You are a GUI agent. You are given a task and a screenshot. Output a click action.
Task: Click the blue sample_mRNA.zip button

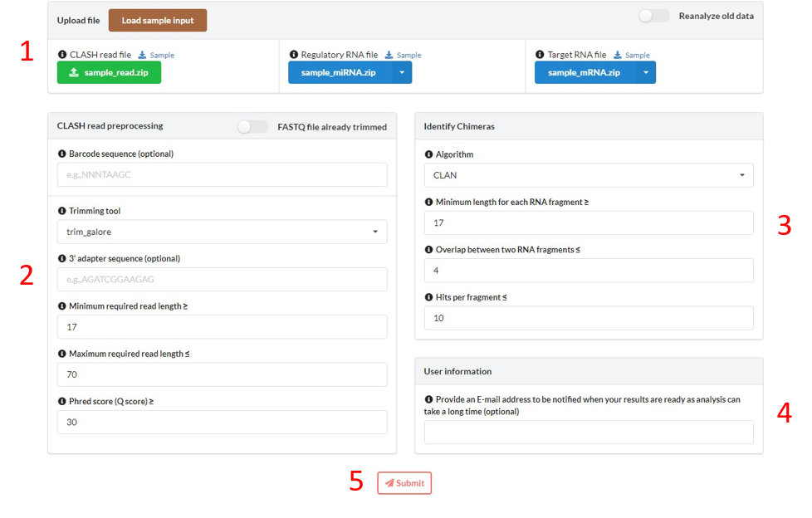[585, 72]
